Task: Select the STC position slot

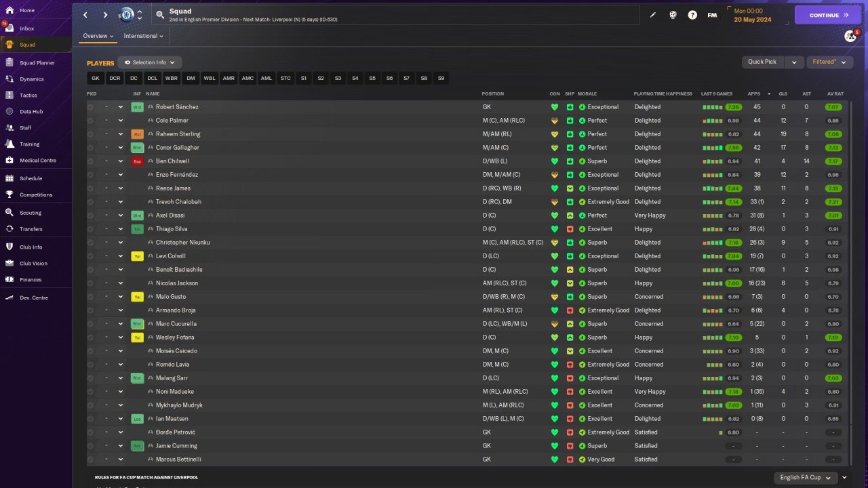Action: click(285, 78)
